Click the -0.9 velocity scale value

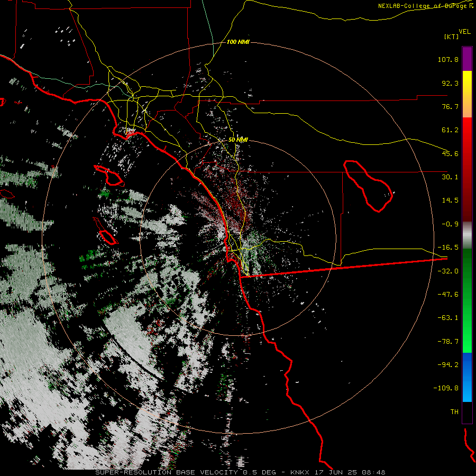click(450, 224)
